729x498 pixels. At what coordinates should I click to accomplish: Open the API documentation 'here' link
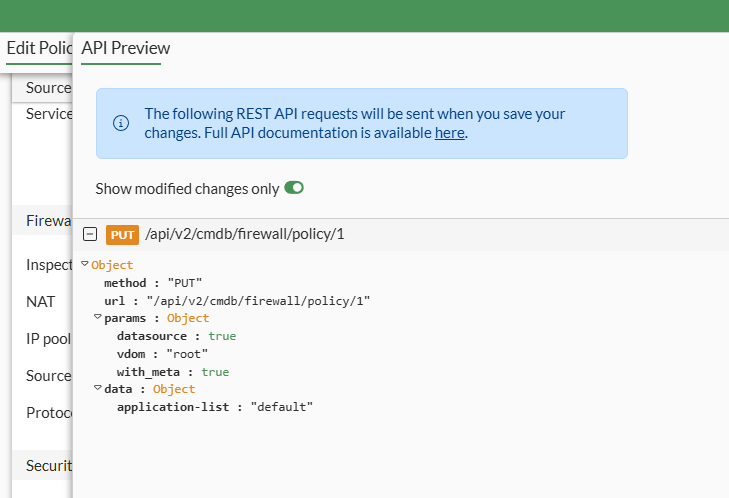(x=449, y=132)
